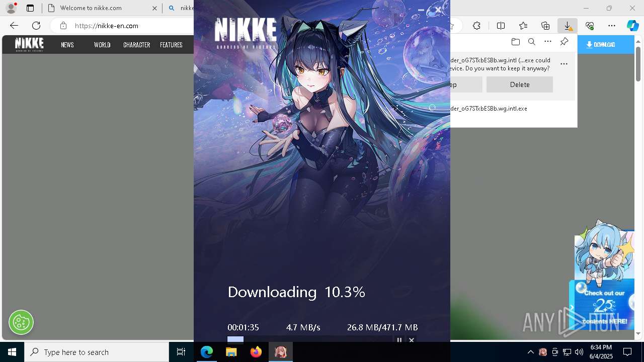View site information lock icon

pos(63,26)
